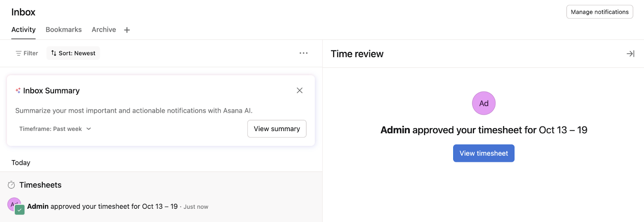
Task: Open the three-dots more options menu
Action: click(303, 53)
